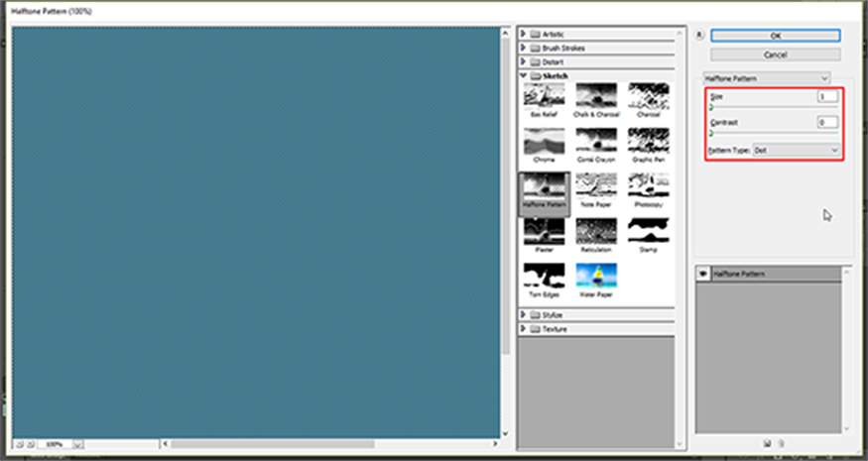
Task: Click the Size slider handle
Action: (711, 107)
